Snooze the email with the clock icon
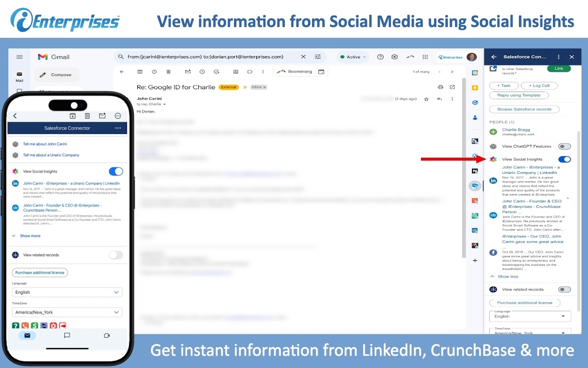 (202, 72)
